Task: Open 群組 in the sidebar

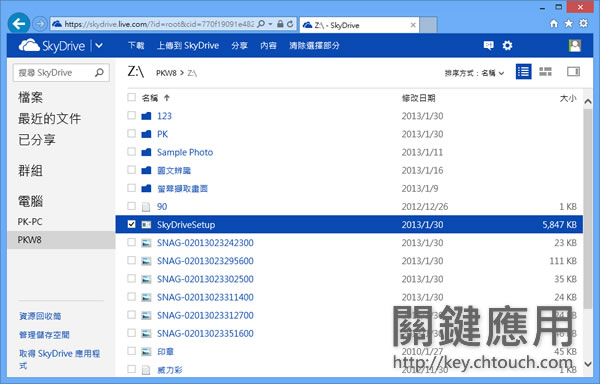Action: (30, 171)
